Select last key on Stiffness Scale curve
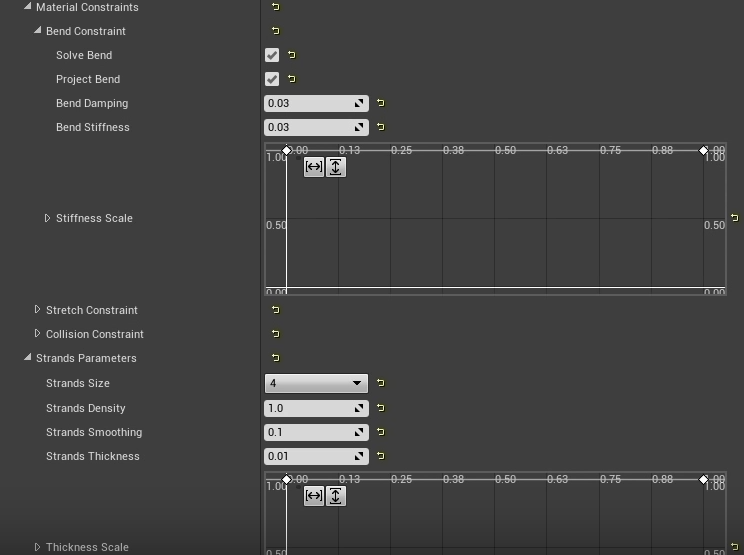The image size is (744, 555). point(703,150)
